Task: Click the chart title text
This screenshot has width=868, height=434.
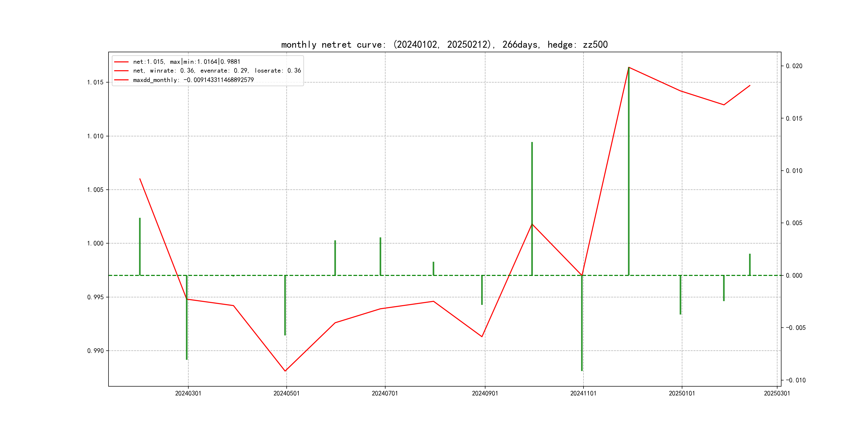Action: click(x=444, y=44)
